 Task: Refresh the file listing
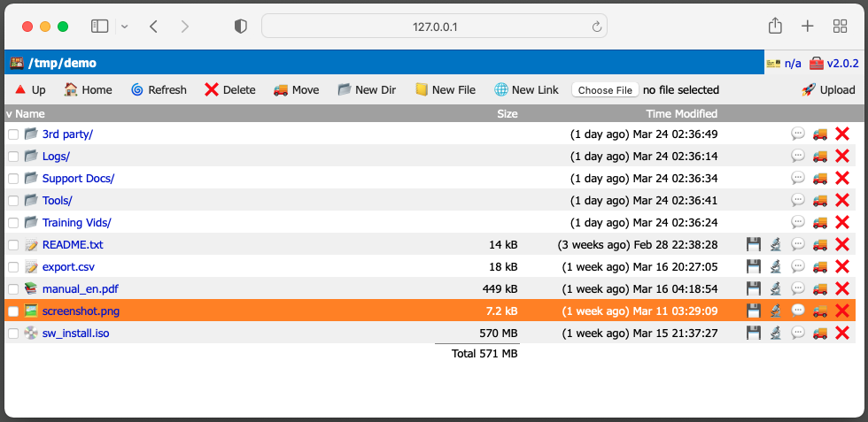159,89
